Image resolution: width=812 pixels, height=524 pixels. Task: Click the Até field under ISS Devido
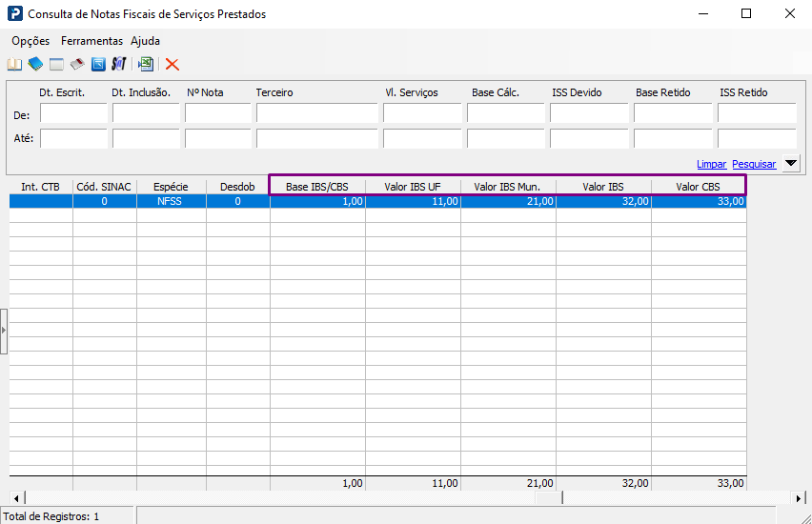click(x=589, y=139)
